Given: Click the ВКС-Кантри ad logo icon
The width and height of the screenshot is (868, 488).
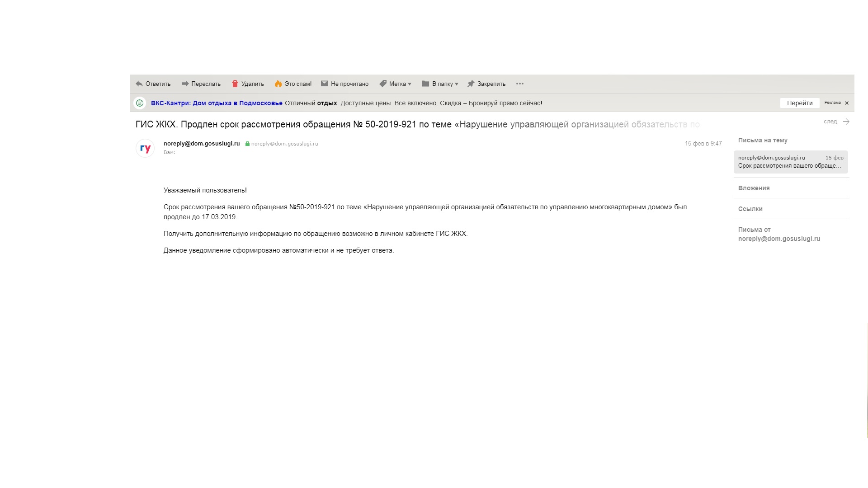Looking at the screenshot, I should pos(140,103).
